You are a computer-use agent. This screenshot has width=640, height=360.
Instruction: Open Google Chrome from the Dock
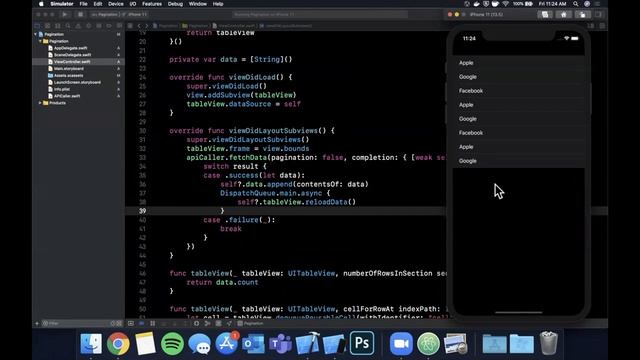coord(118,343)
